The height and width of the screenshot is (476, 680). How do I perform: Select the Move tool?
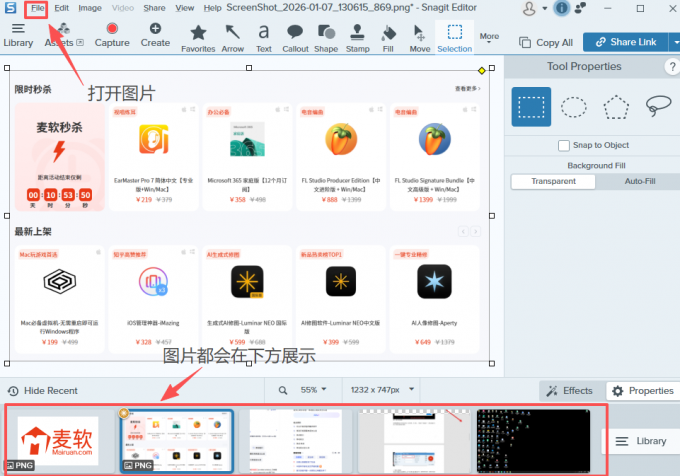(x=420, y=39)
